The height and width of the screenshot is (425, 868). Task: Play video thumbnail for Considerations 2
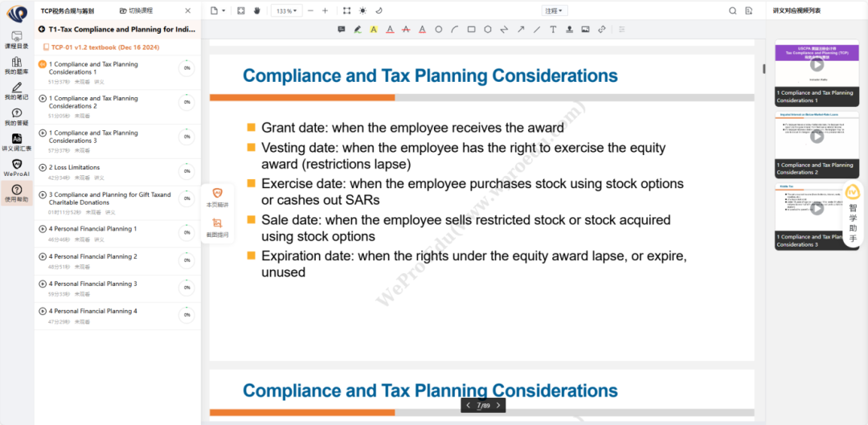click(817, 137)
